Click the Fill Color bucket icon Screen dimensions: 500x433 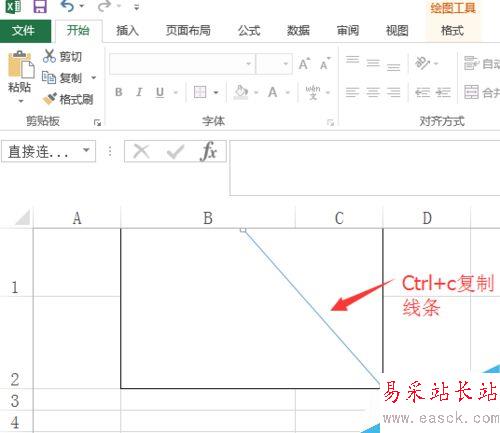[241, 92]
